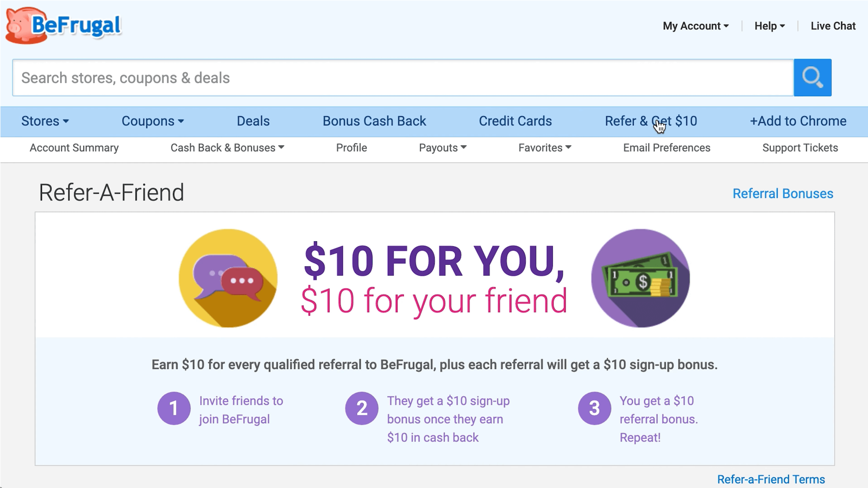Screen dimensions: 868x488
Task: Expand Cash Back & Bonuses submenu
Action: 227,148
